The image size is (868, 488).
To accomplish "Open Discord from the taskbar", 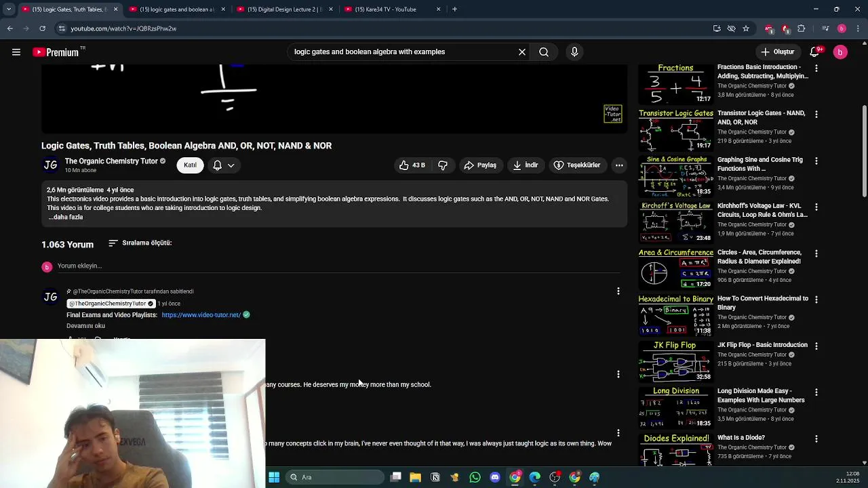I will [495, 477].
